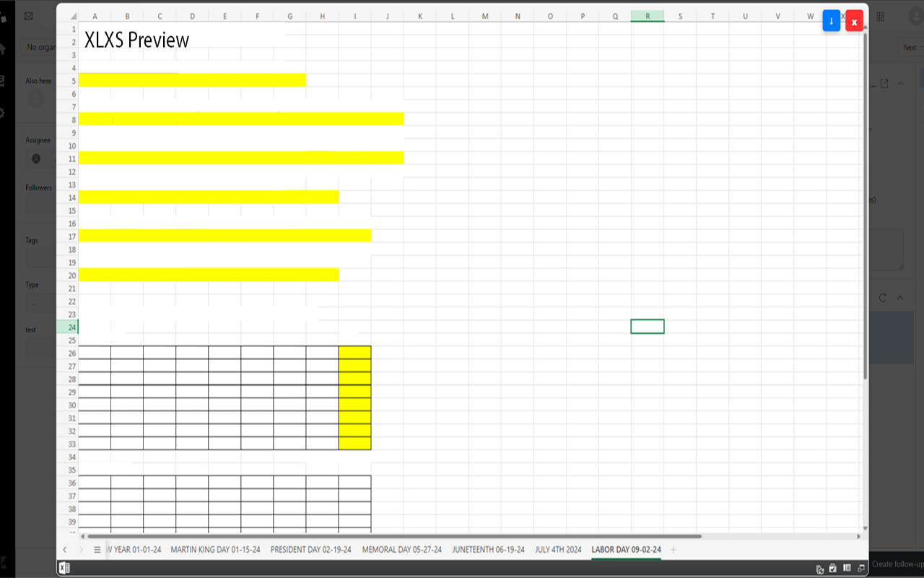Click the yellow highlighted row 11
924x578 pixels.
click(241, 158)
